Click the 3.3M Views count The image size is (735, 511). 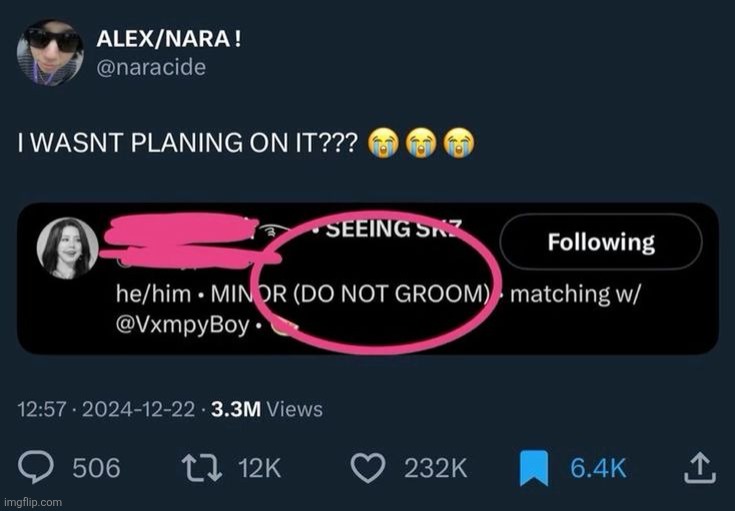tap(266, 408)
